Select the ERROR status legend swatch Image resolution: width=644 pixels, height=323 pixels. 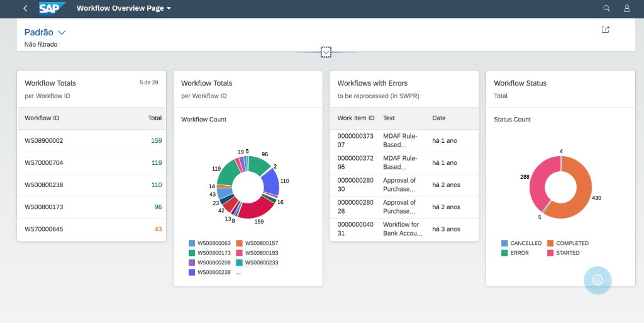point(505,253)
